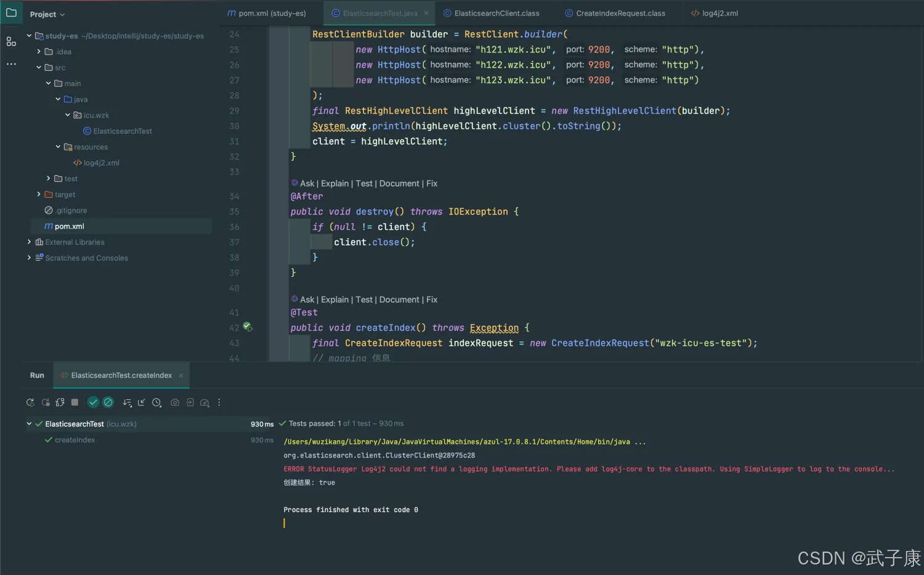Click the Project folder icon in sidebar
Image resolution: width=924 pixels, height=575 pixels.
[11, 12]
